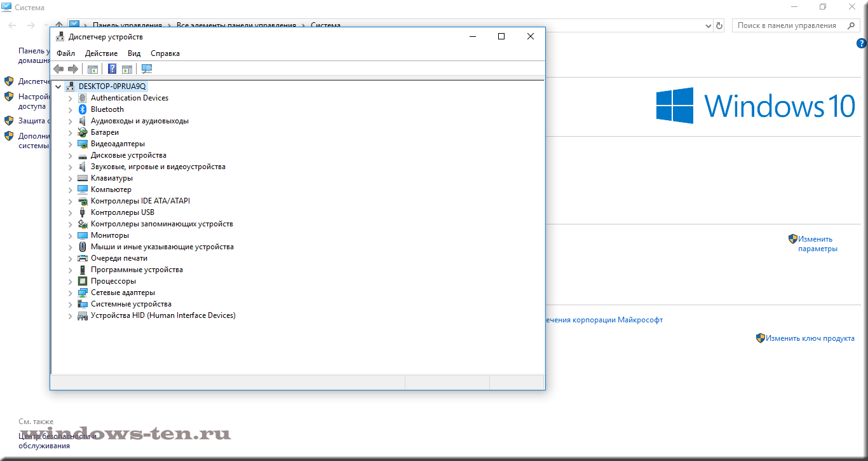Open the blue question mark Help toolbar icon

112,69
